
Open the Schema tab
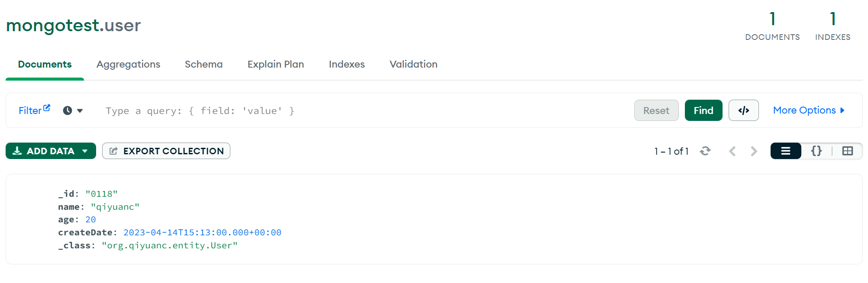(203, 64)
